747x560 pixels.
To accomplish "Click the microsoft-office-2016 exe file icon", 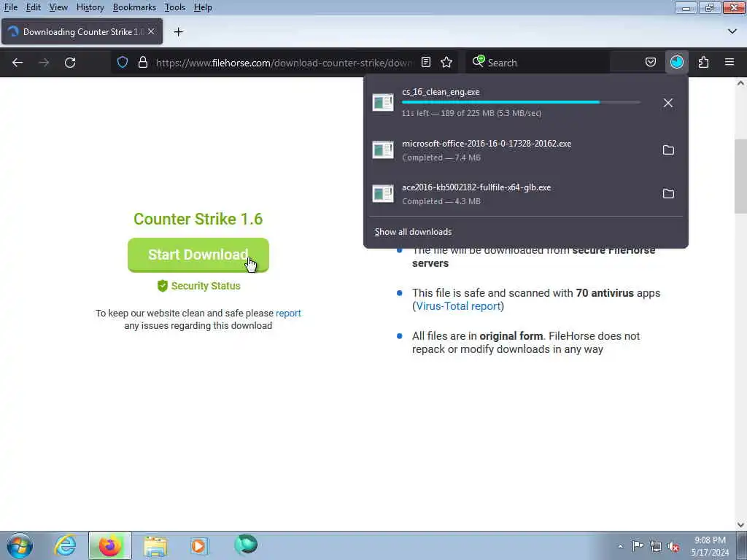I will (x=383, y=150).
